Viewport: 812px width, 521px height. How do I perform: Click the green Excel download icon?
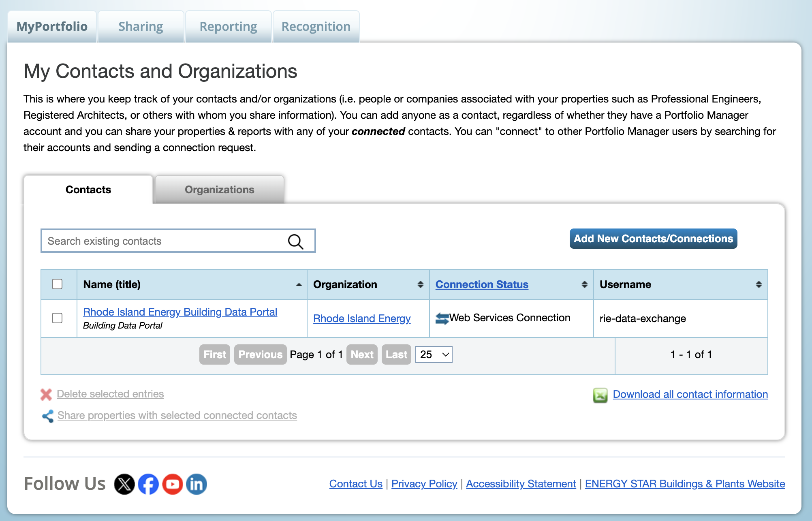click(600, 395)
